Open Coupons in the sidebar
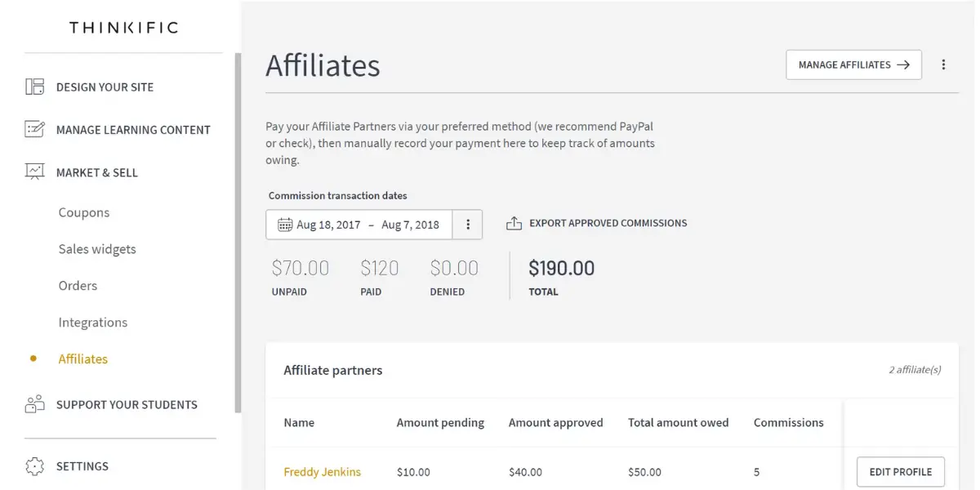Screen dimensions: 980x490 point(84,212)
